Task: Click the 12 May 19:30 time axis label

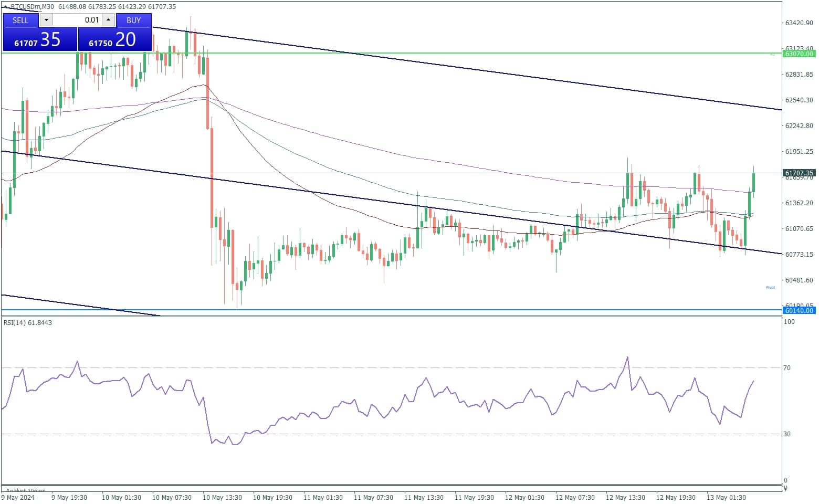Action: coord(676,498)
